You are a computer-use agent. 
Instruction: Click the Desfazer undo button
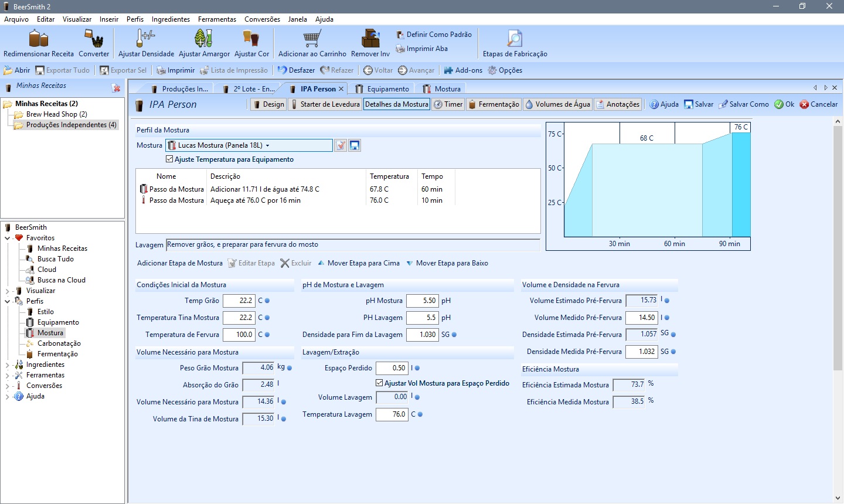[296, 70]
